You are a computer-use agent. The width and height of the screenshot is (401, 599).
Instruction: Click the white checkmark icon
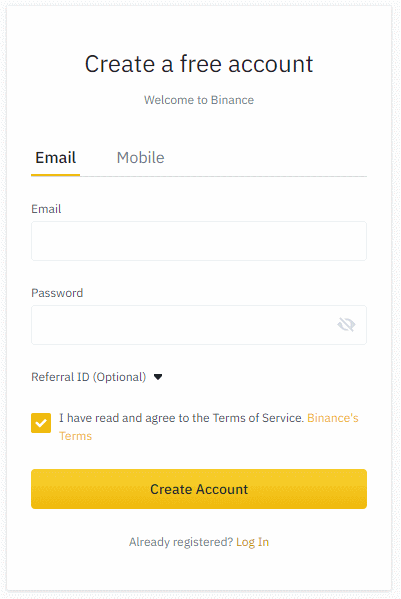41,423
